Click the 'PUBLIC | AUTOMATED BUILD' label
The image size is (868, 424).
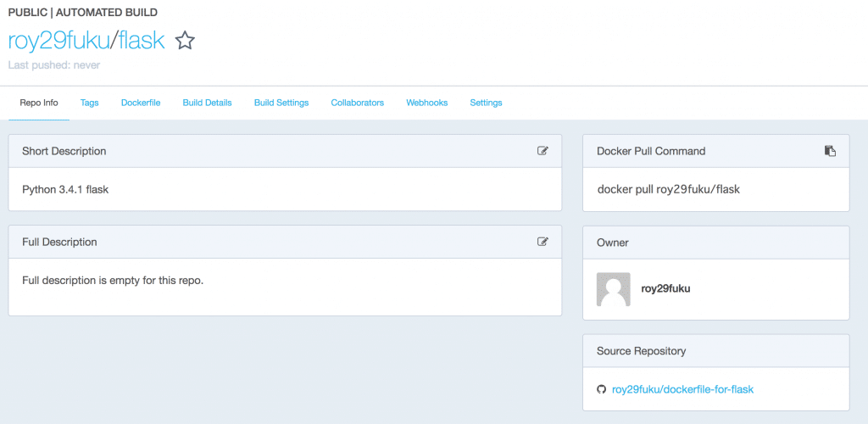82,12
